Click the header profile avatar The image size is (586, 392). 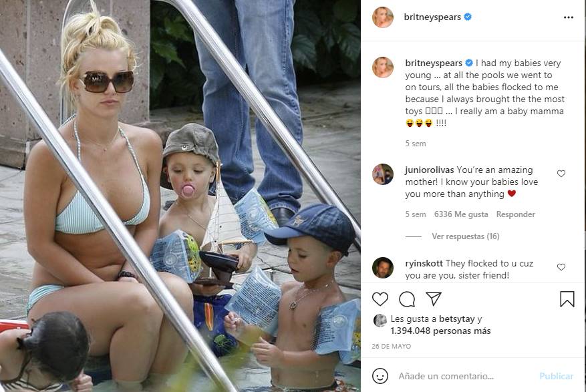[x=383, y=17]
